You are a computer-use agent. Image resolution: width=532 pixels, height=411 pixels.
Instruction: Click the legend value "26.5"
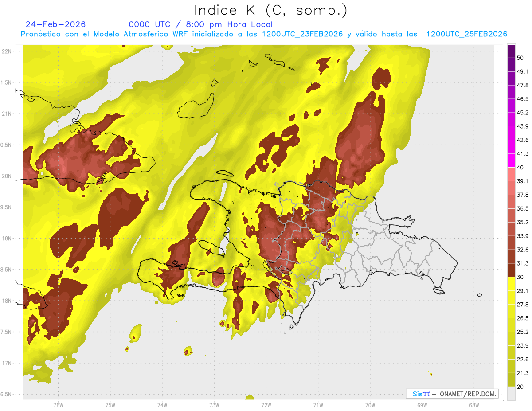(x=523, y=318)
